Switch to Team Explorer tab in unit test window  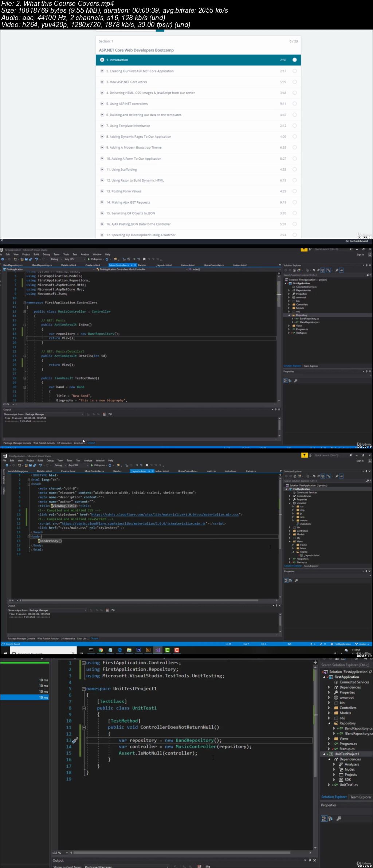361,797
